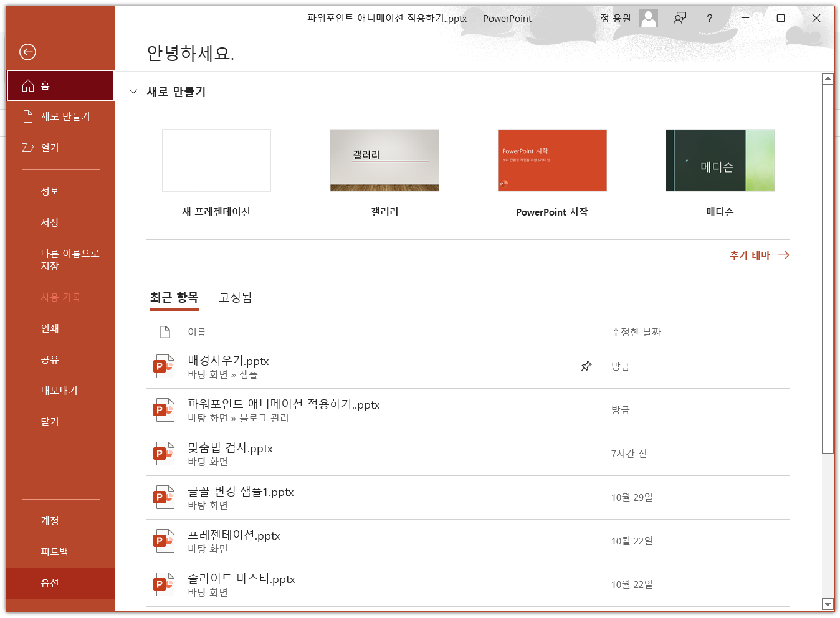The image size is (840, 618).
Task: Click the scrollbar up arrow
Action: coord(828,78)
